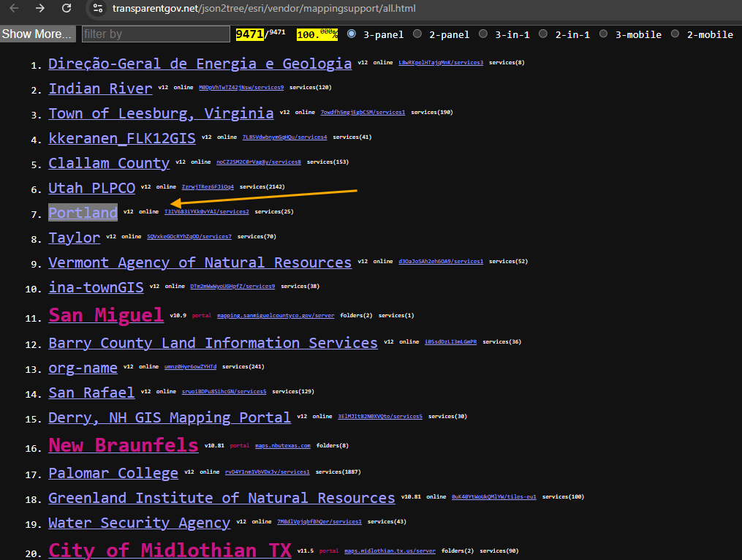
Task: Open the San Miguel portal link
Action: click(106, 315)
